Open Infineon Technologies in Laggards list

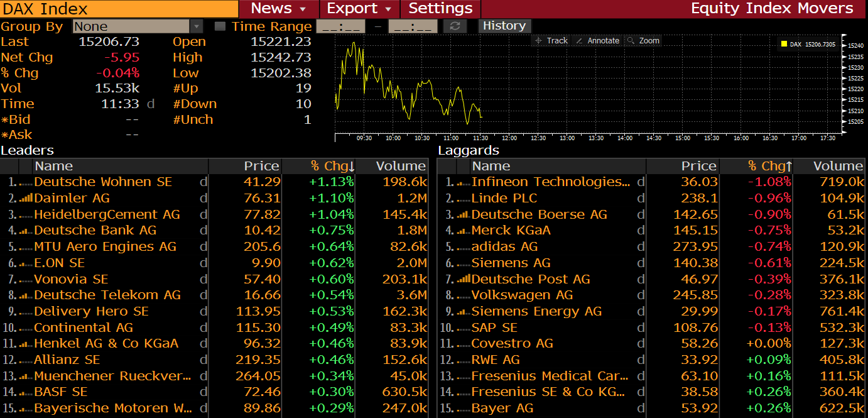[x=550, y=182]
